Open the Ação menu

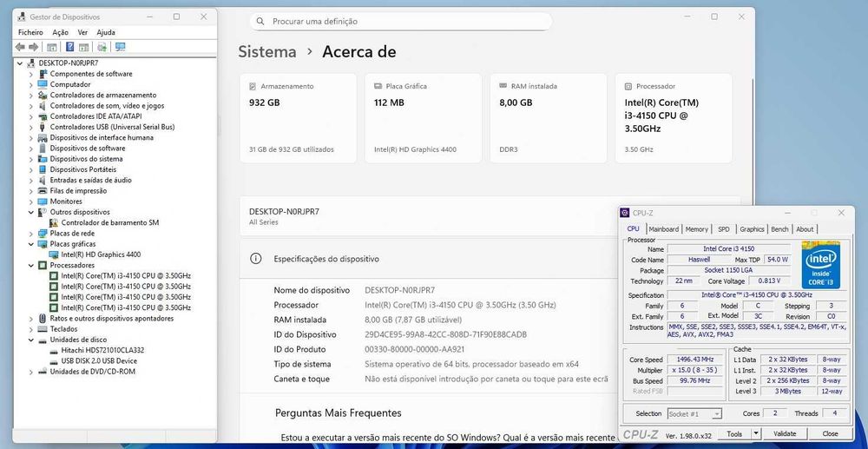pos(61,33)
